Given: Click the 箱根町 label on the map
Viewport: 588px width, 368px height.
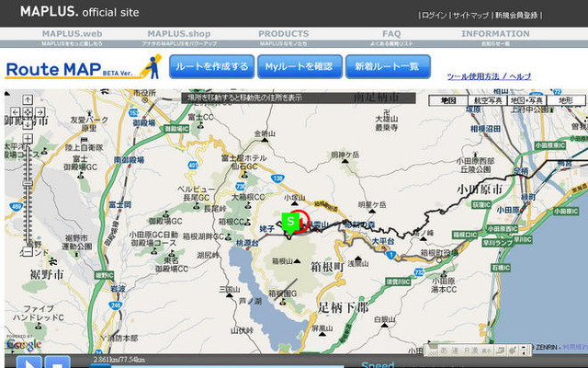Looking at the screenshot, I should [x=327, y=267].
